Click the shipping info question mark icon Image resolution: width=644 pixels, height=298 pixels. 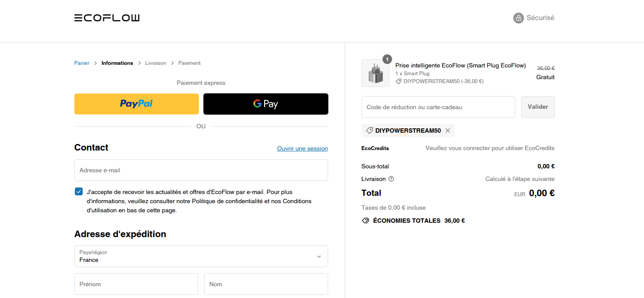coord(391,179)
